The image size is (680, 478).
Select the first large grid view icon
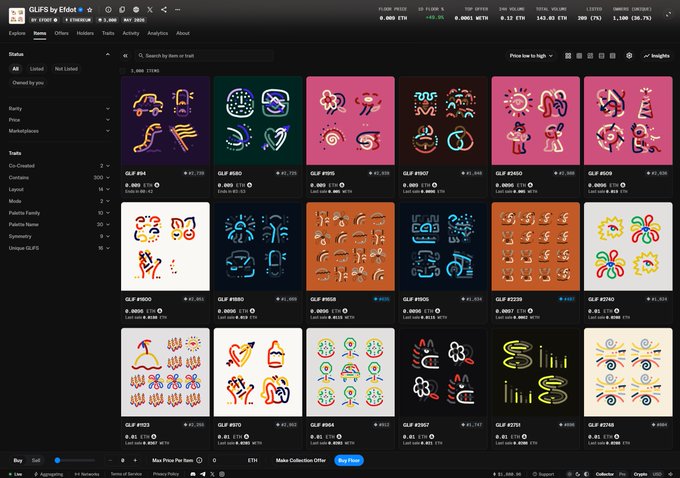tap(568, 56)
